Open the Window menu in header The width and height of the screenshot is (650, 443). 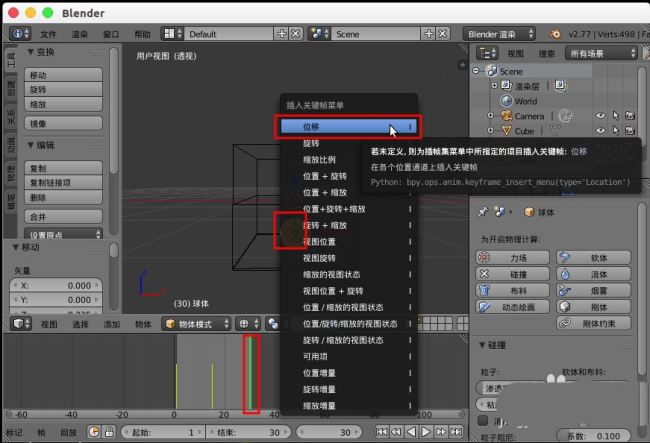pos(111,34)
